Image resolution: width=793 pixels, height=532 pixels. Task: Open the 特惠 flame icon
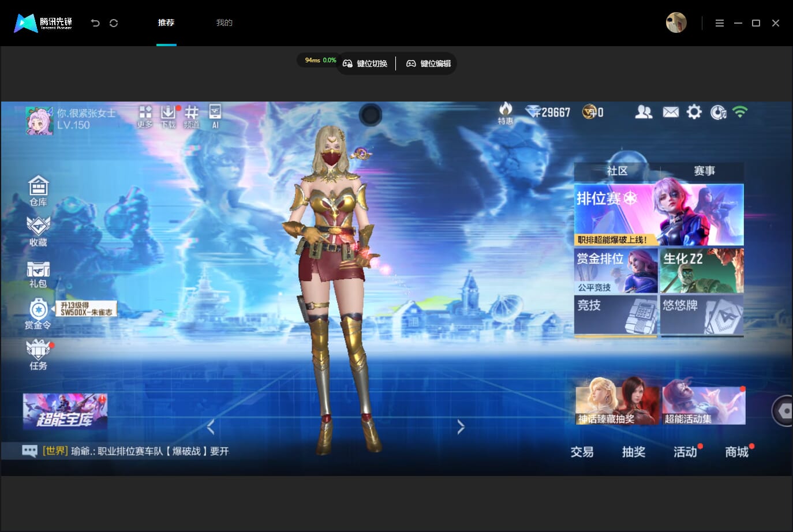pos(506,113)
